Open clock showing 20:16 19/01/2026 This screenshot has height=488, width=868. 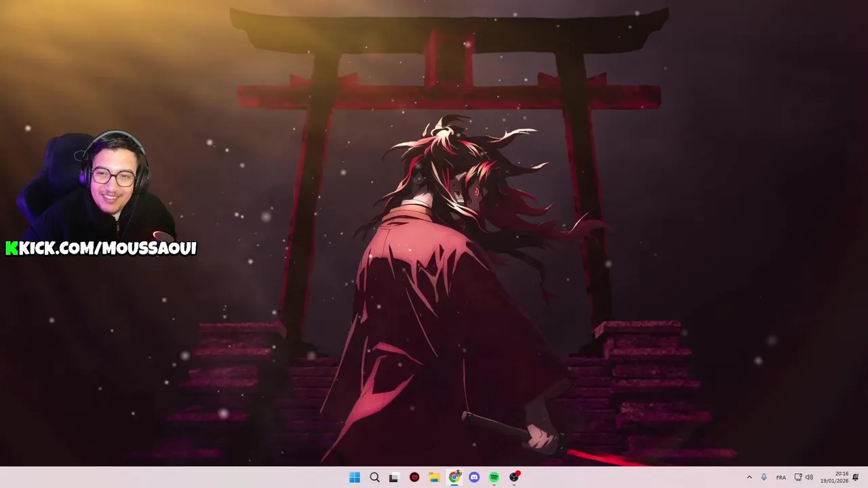835,477
